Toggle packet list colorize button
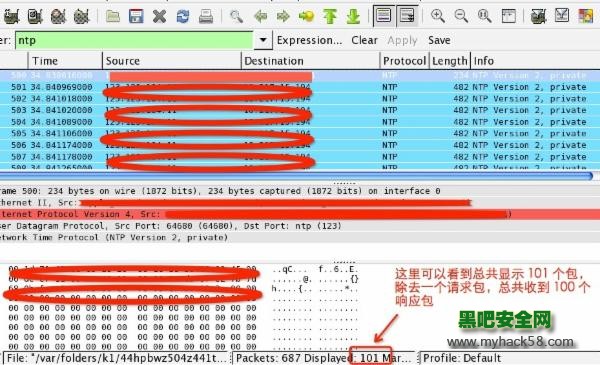The image size is (600, 365). [384, 16]
